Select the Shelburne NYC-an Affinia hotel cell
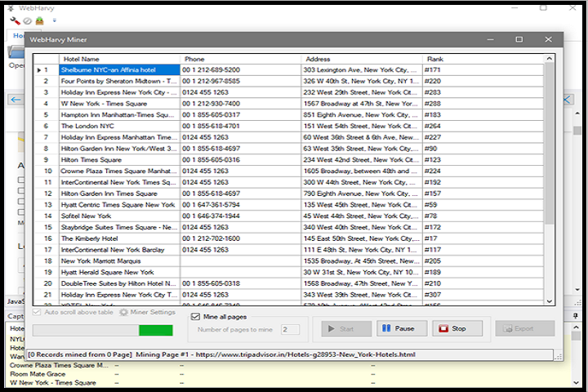 coord(119,70)
